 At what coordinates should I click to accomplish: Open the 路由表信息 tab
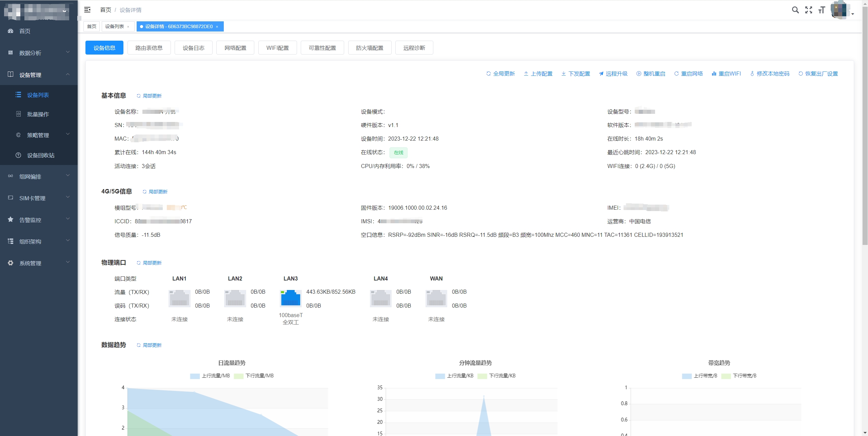149,48
